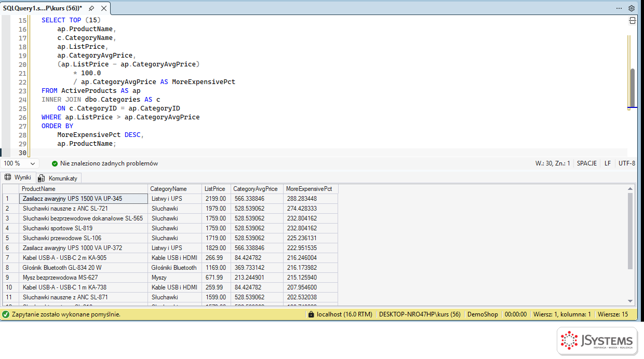Click the CategoryAvgPrice value 369.733142
The height and width of the screenshot is (359, 644).
point(257,268)
